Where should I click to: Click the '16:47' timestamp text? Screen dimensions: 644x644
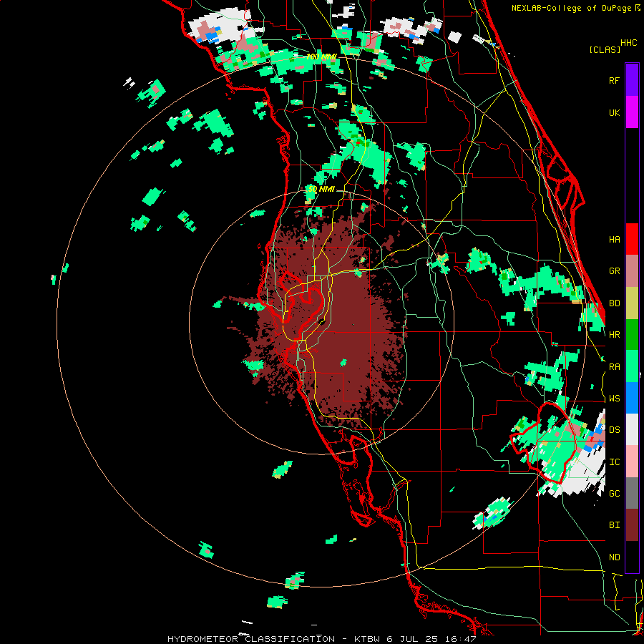[x=462, y=639]
